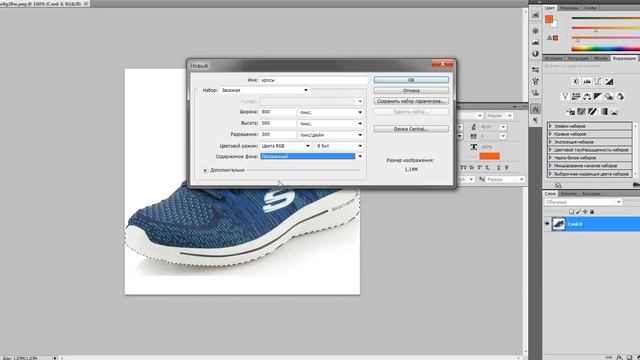Apply Strikethrough text style in Character panel
The width and height of the screenshot is (640, 360).
(x=507, y=168)
